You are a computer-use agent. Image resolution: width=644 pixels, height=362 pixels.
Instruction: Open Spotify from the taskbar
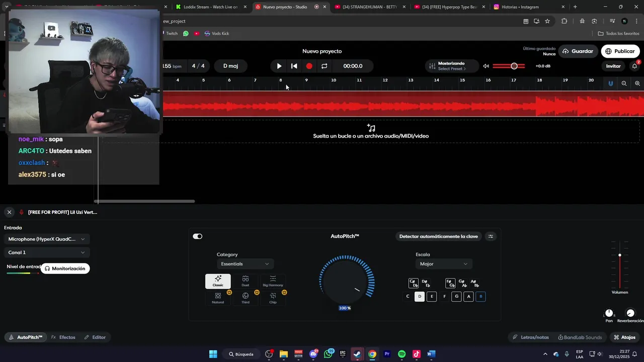(401, 354)
